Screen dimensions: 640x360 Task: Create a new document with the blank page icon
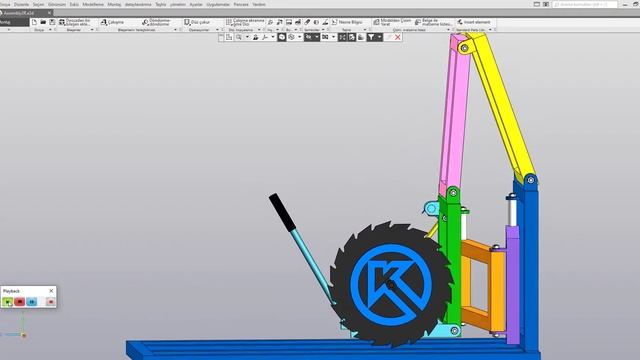34,22
